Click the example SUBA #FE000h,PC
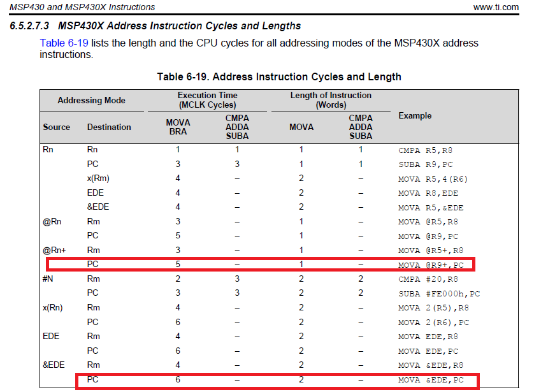 tap(440, 294)
